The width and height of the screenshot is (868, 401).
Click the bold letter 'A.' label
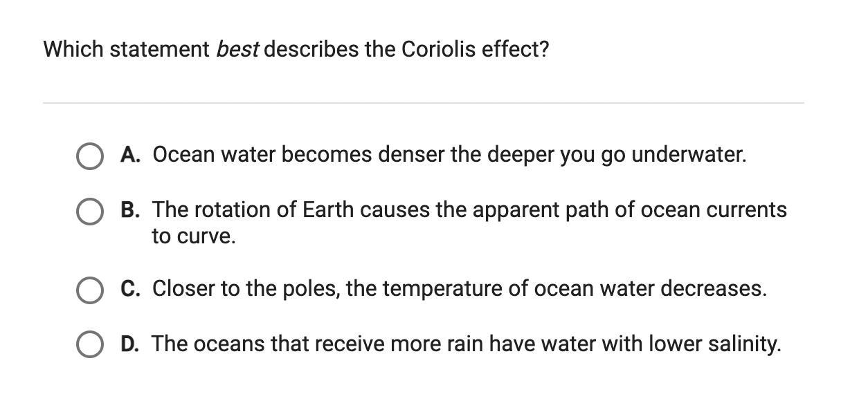pyautogui.click(x=130, y=155)
